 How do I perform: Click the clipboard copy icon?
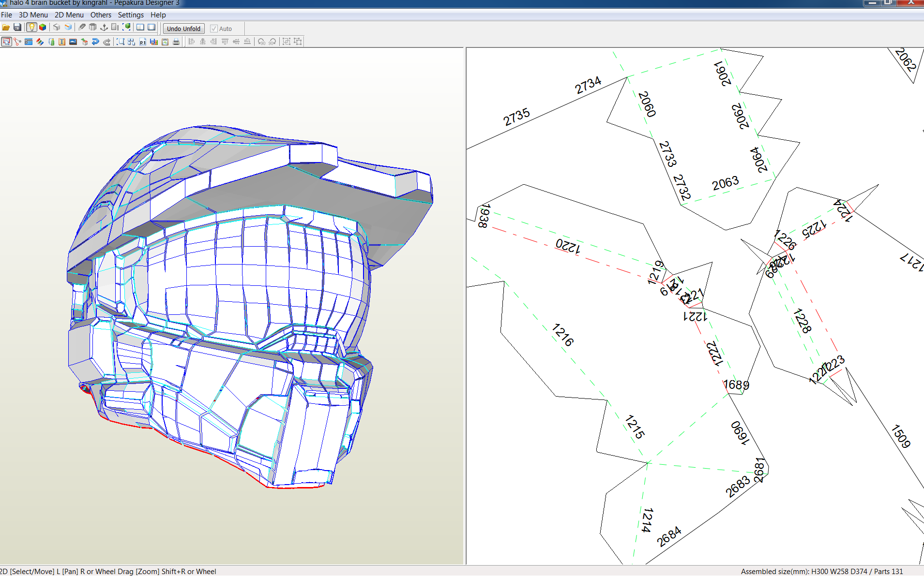pos(165,42)
